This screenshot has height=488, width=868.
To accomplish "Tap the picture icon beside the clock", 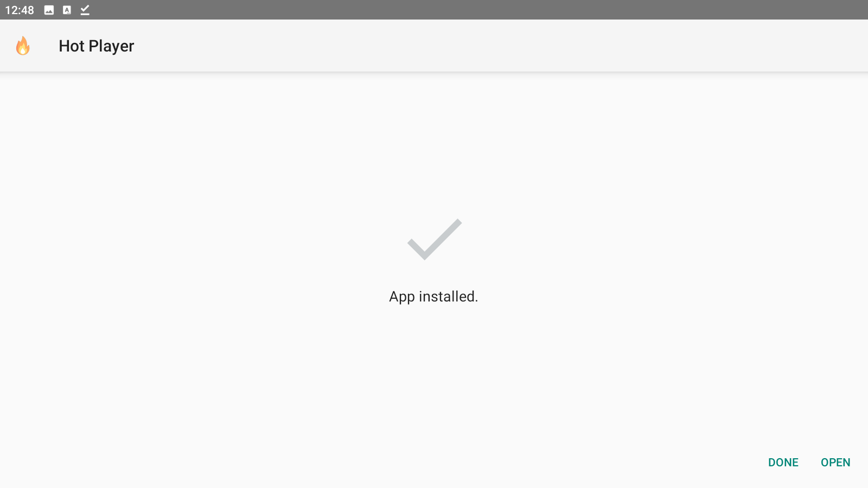I will [x=49, y=10].
